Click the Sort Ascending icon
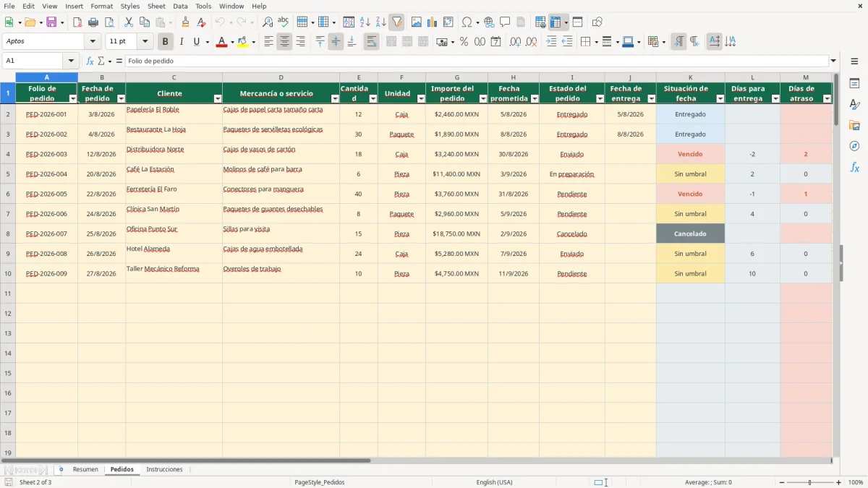The width and height of the screenshot is (868, 488). [365, 22]
